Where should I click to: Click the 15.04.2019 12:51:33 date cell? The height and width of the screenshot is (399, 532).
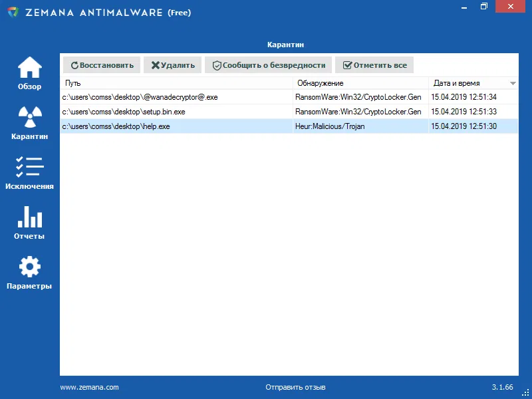pos(473,112)
